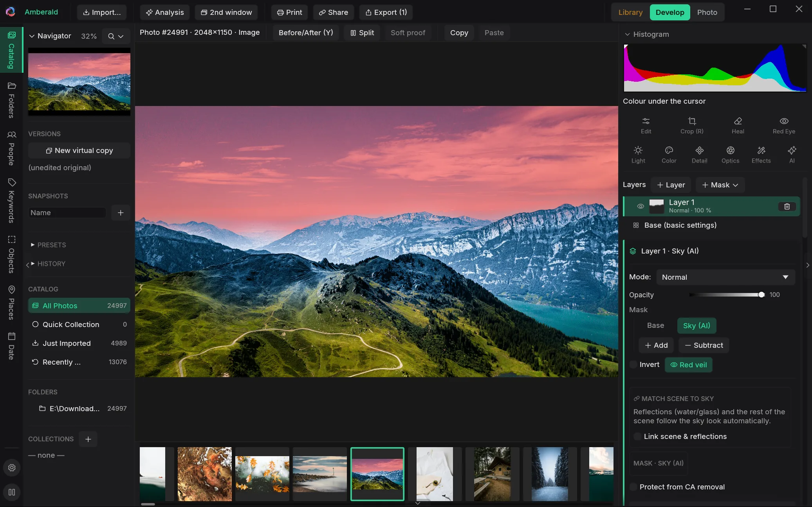The image size is (812, 507).
Task: Toggle Layer 1 visibility eye
Action: tap(641, 206)
